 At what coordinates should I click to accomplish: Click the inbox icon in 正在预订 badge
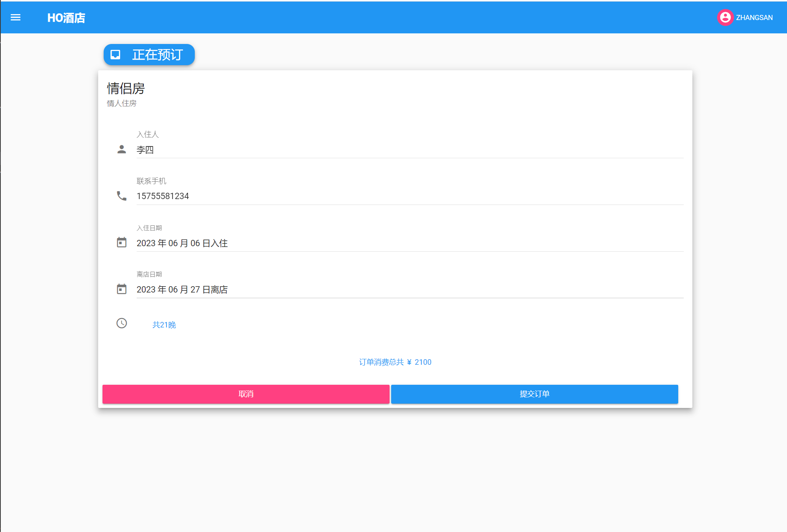coord(115,54)
